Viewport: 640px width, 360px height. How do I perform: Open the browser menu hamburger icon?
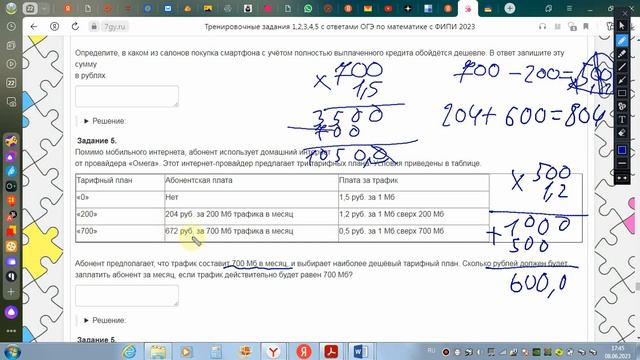[x=569, y=8]
